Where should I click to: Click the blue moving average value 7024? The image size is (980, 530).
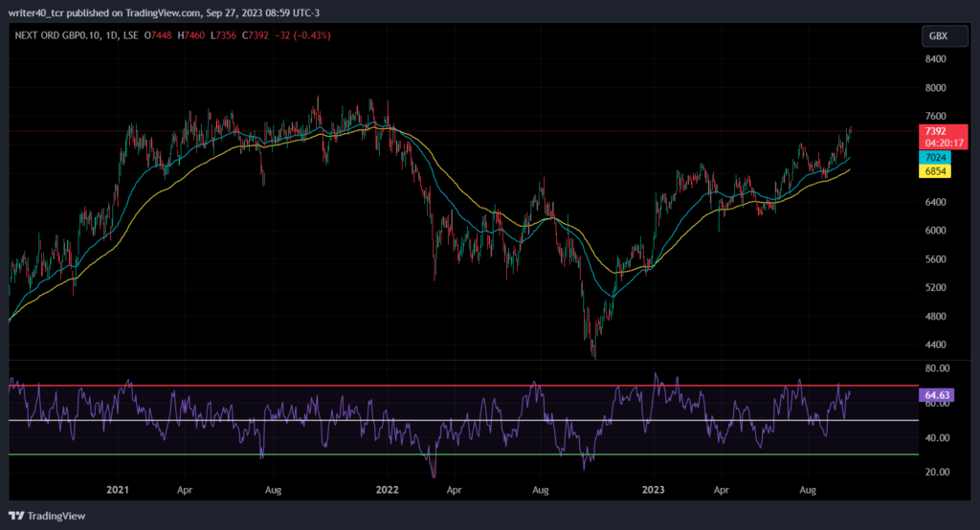(x=935, y=158)
